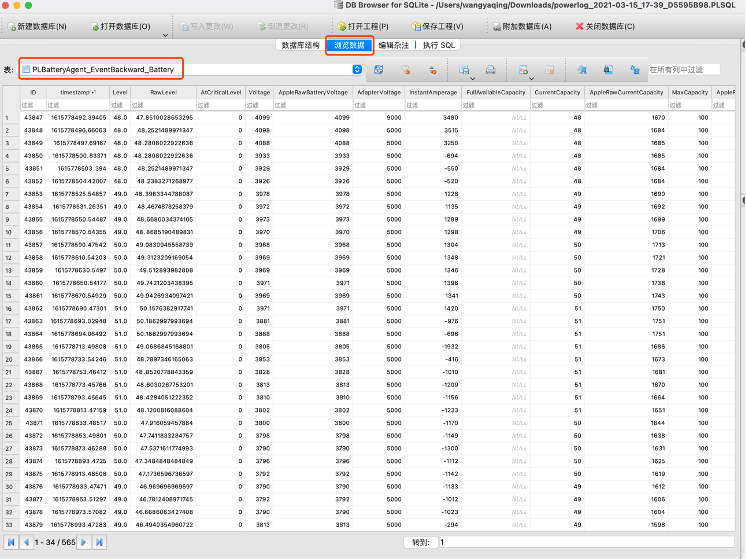This screenshot has height=560, width=746.
Task: Click the text formatting icon
Action: (x=581, y=70)
